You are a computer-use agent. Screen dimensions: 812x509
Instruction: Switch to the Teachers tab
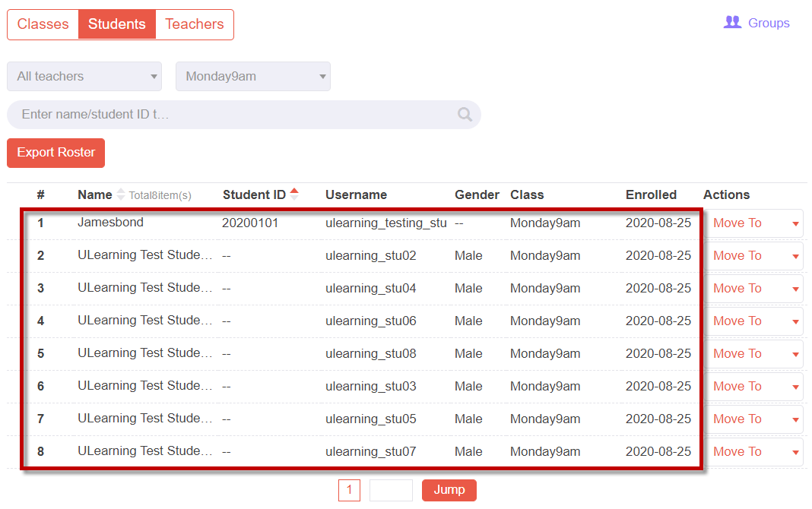pyautogui.click(x=194, y=24)
